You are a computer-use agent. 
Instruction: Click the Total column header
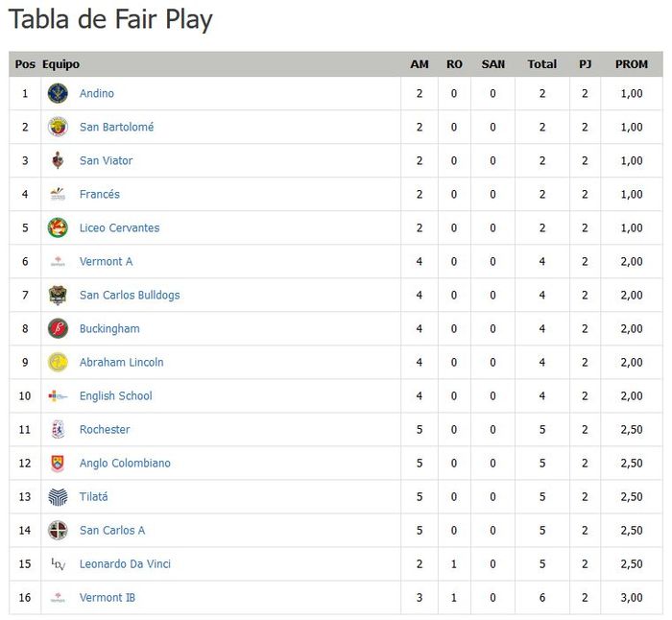coord(541,64)
